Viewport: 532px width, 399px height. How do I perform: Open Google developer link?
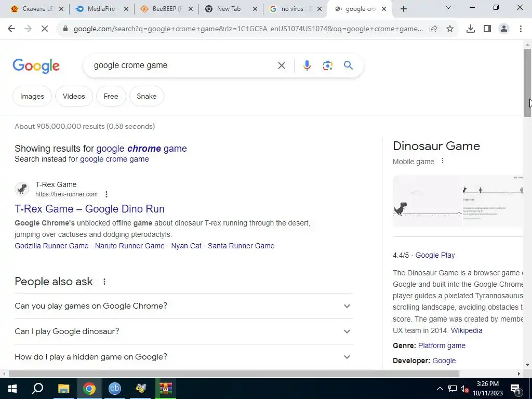pos(444,361)
